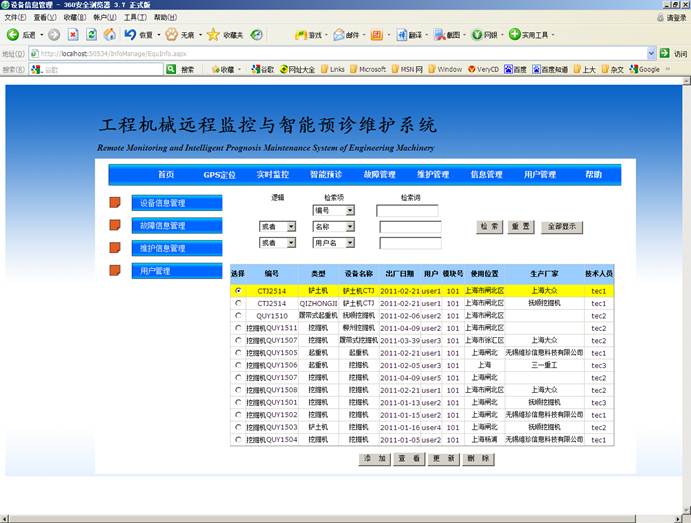Open the GPS定位 navigation tab
The height and width of the screenshot is (523, 691).
click(x=219, y=174)
